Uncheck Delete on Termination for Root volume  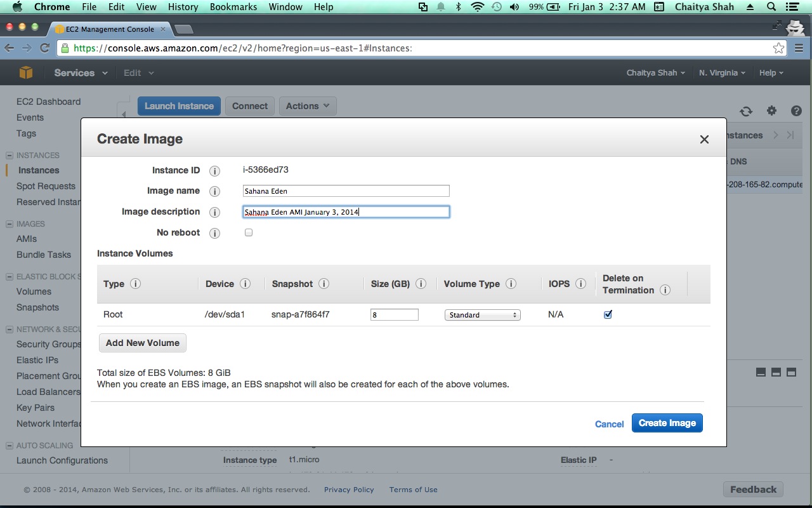(x=608, y=314)
